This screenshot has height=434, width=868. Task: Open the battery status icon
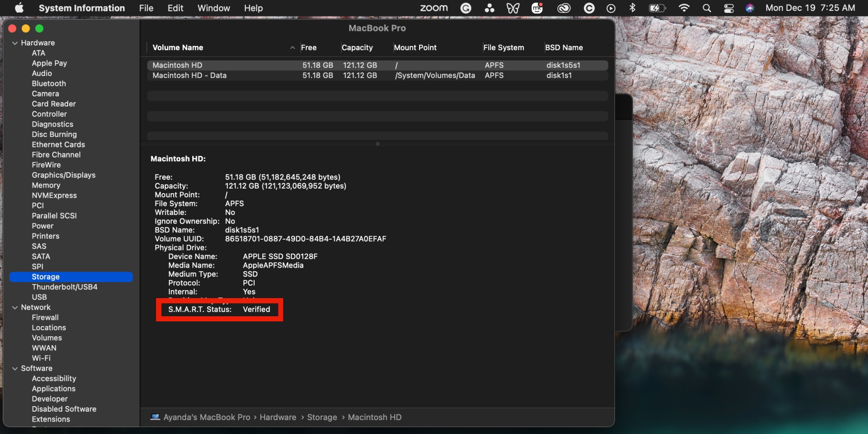(x=657, y=8)
